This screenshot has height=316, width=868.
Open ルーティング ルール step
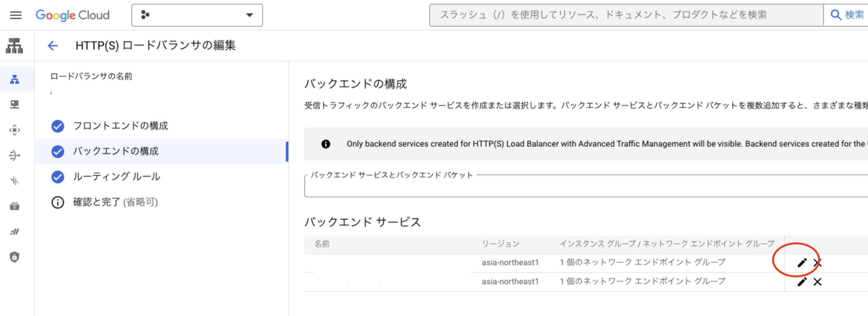pyautogui.click(x=117, y=177)
